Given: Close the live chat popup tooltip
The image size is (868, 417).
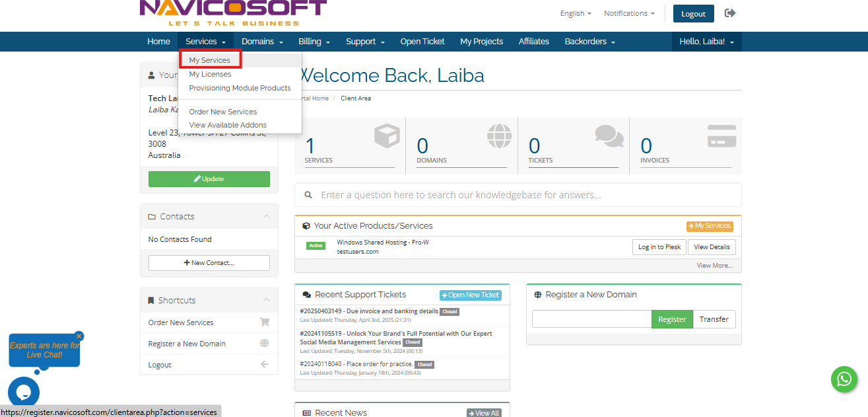Looking at the screenshot, I should click(x=79, y=336).
